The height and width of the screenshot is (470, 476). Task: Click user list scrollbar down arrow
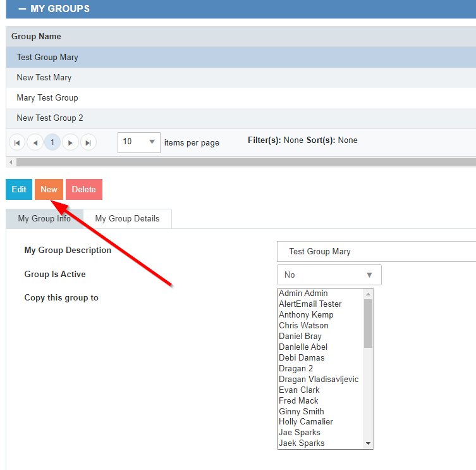tap(369, 443)
